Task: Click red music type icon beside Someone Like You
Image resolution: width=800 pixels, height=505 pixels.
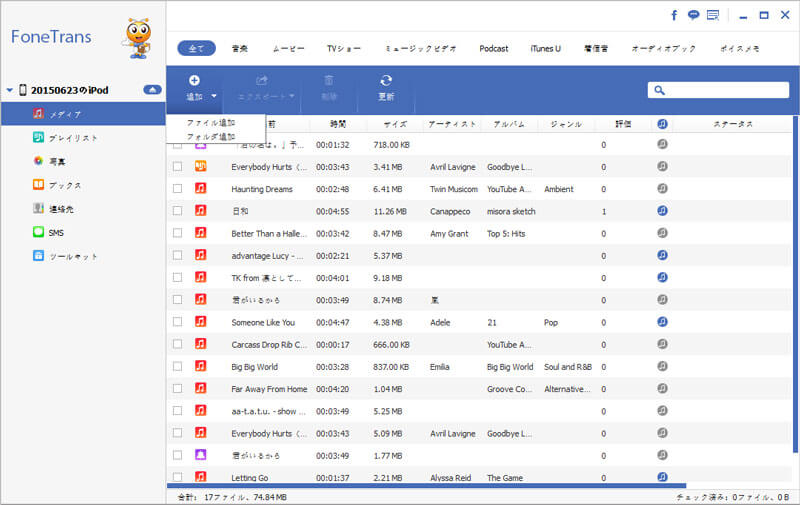Action: click(201, 321)
